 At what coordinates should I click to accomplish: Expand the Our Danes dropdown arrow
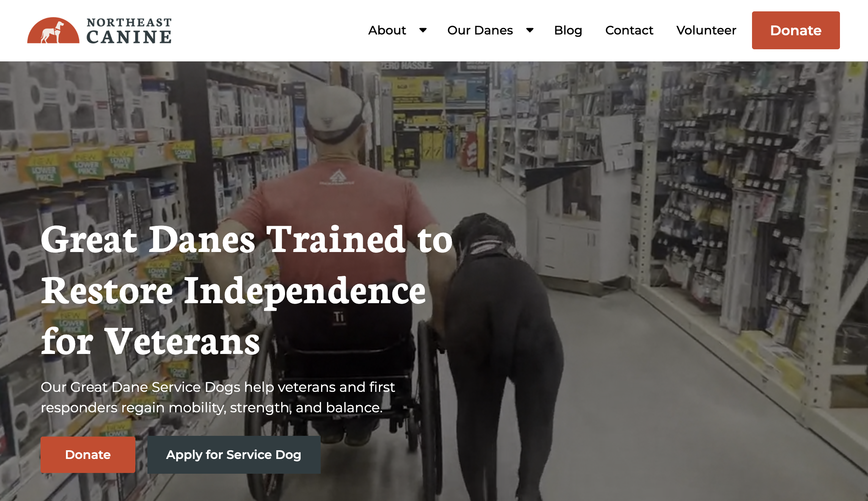(x=530, y=30)
